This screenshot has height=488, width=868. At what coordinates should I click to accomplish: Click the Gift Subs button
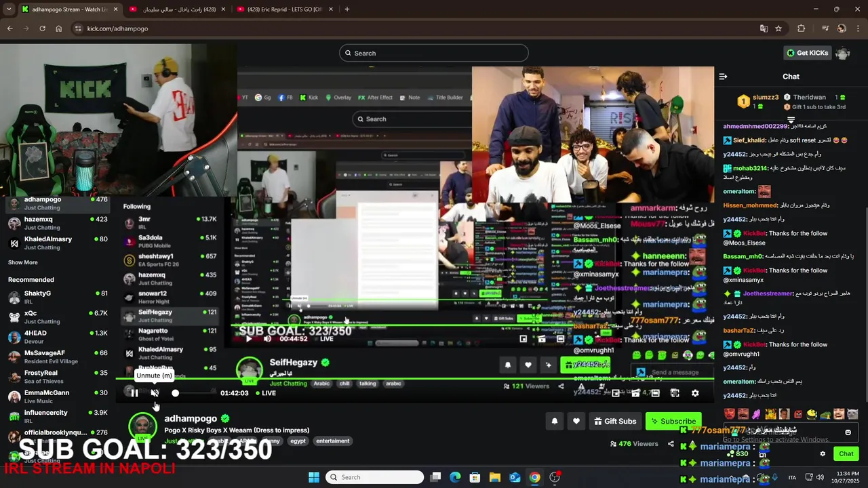tap(615, 421)
